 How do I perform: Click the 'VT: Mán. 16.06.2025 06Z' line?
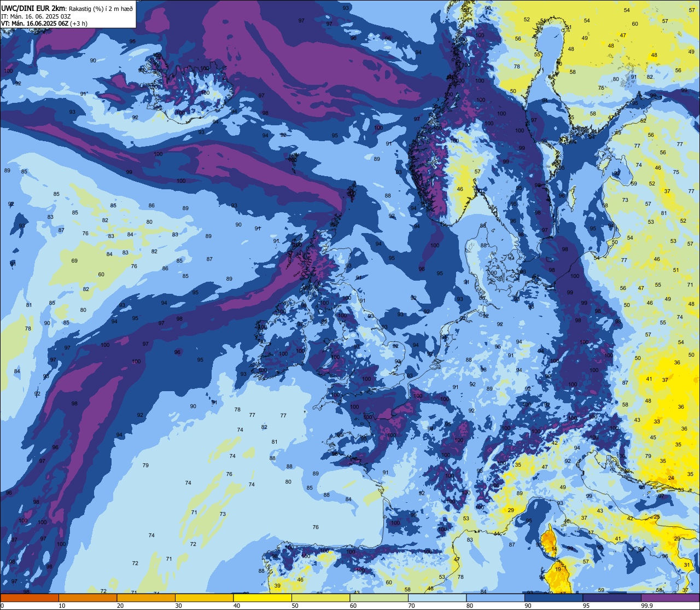point(34,24)
